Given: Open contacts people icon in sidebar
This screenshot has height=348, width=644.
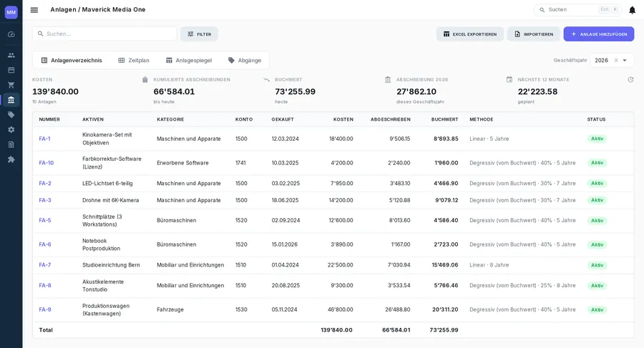Looking at the screenshot, I should point(11,55).
